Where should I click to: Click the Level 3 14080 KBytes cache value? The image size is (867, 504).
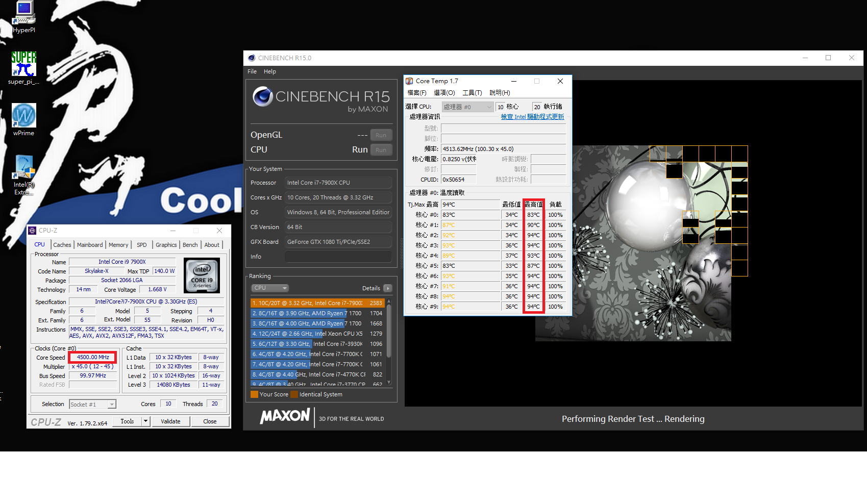point(174,385)
